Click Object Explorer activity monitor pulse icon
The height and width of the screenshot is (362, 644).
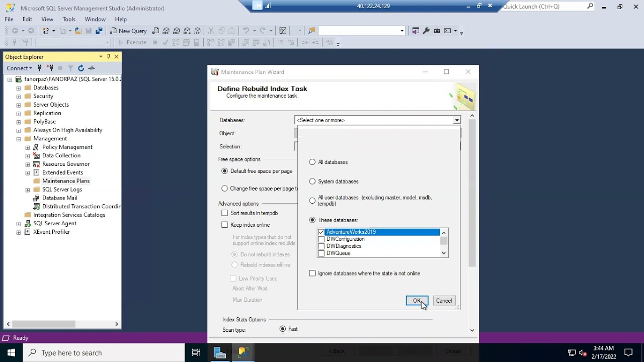pos(92,68)
